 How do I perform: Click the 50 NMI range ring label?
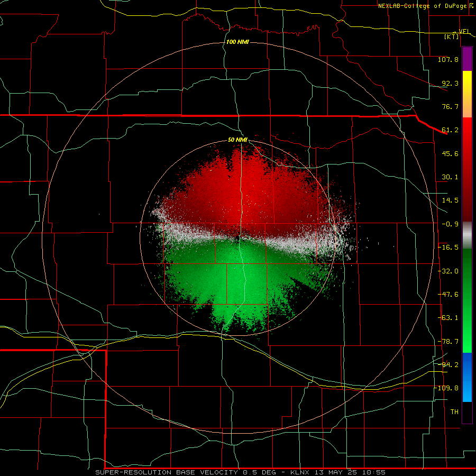click(237, 140)
